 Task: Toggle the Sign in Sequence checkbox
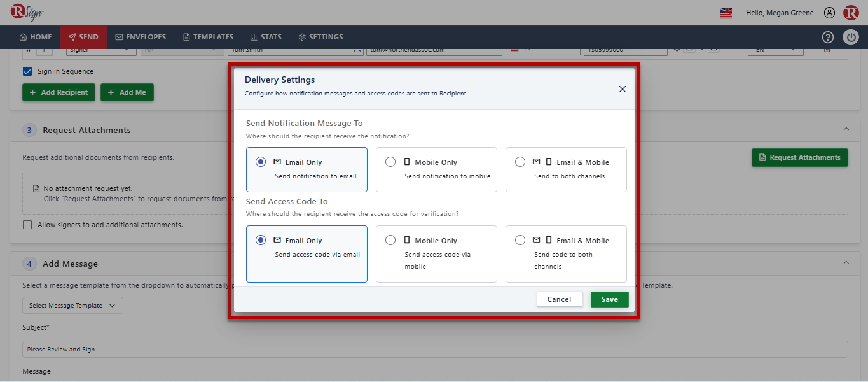(27, 71)
